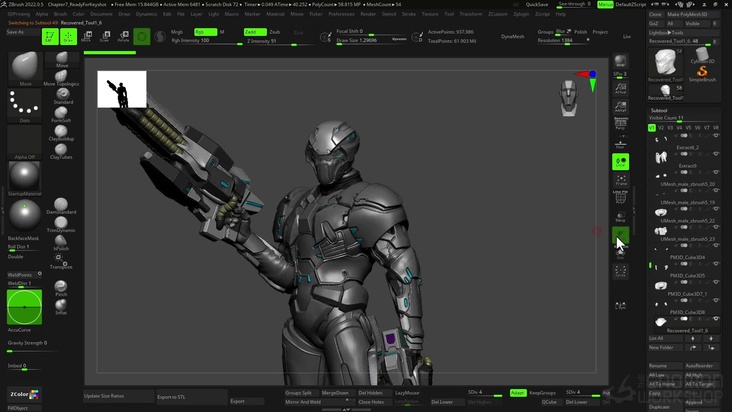The width and height of the screenshot is (732, 412).
Task: Choose the Pinch brush
Action: coord(61,288)
